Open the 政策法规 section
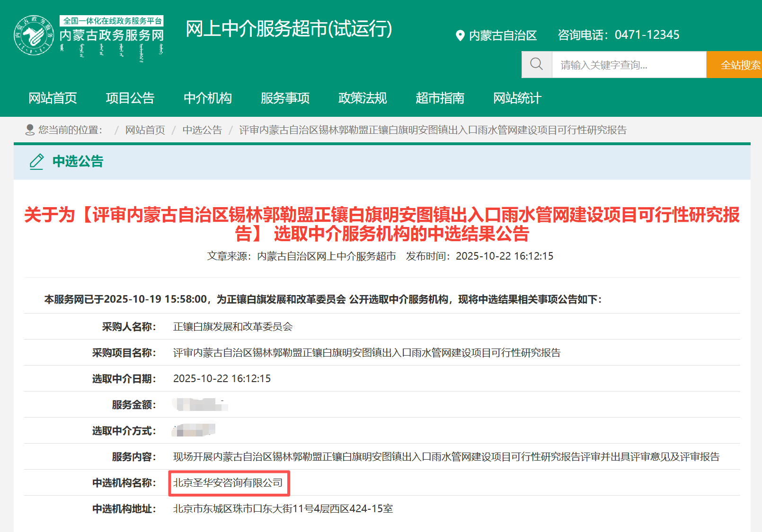Screen dimensions: 762x532 [x=362, y=98]
